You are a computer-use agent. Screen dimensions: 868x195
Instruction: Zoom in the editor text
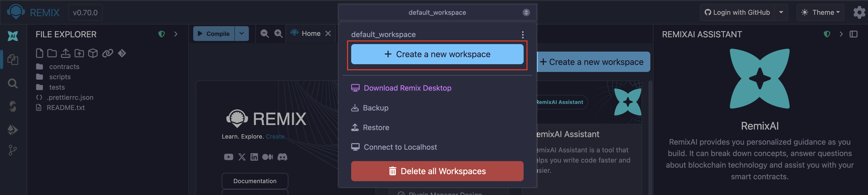(278, 33)
